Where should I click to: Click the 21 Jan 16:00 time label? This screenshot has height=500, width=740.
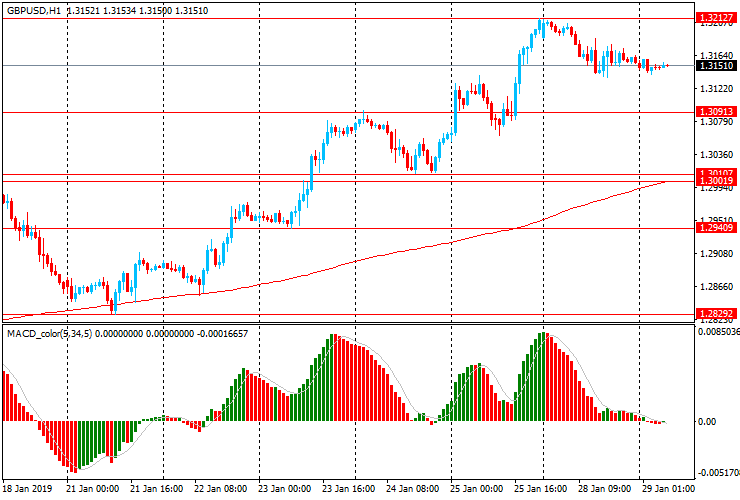[x=157, y=489]
